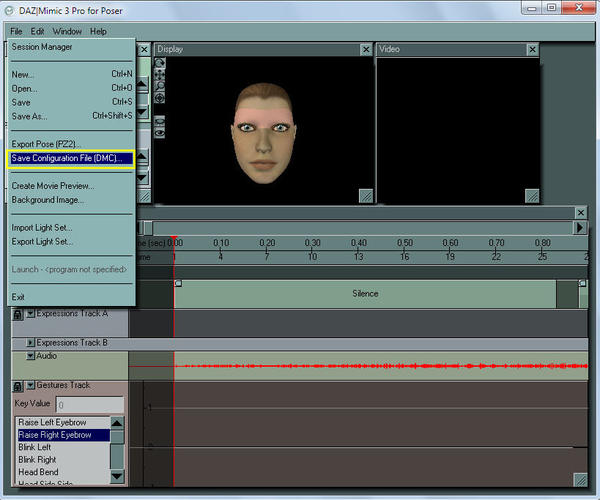Click the timeline scroll right arrow
This screenshot has width=600, height=500.
[x=580, y=227]
